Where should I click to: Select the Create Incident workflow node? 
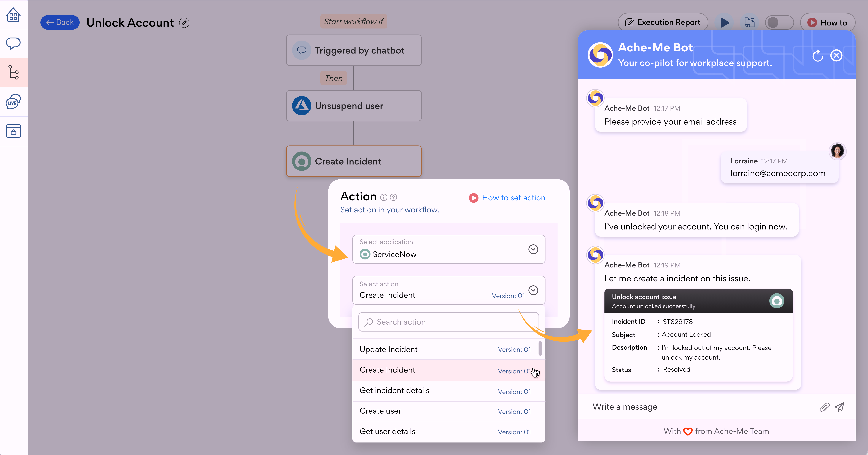353,161
